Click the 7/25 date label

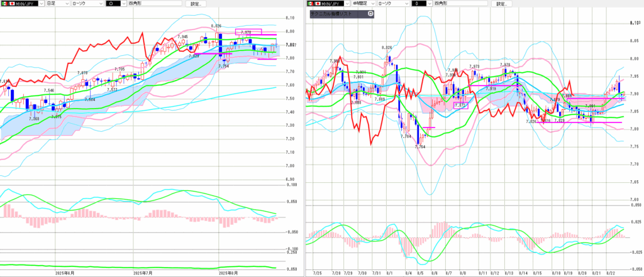pos(318,273)
